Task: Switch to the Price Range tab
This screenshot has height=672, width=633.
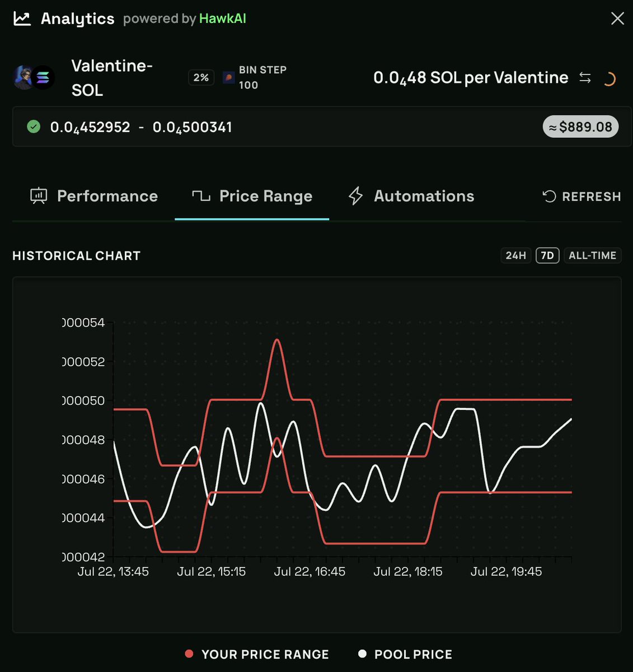Action: click(252, 196)
